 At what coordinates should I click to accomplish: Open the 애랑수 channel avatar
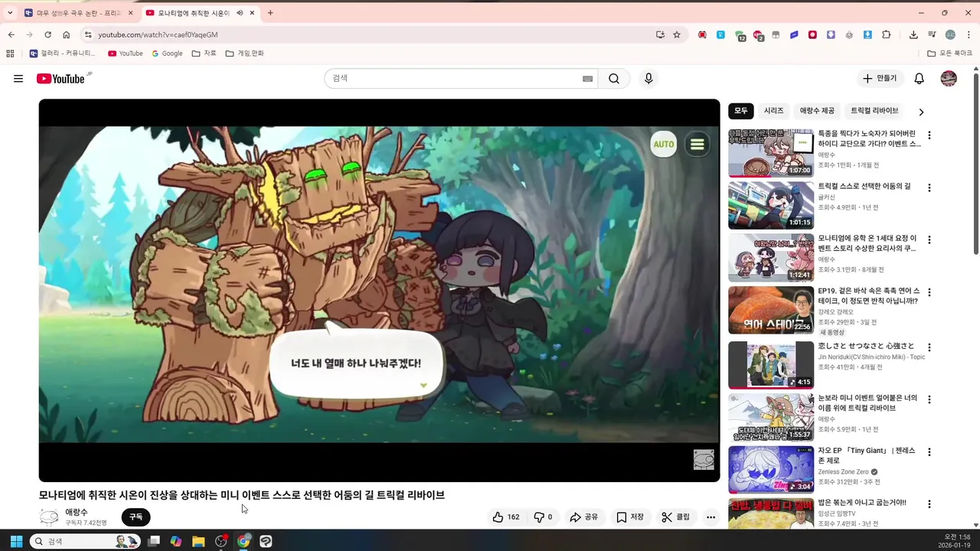click(x=49, y=517)
